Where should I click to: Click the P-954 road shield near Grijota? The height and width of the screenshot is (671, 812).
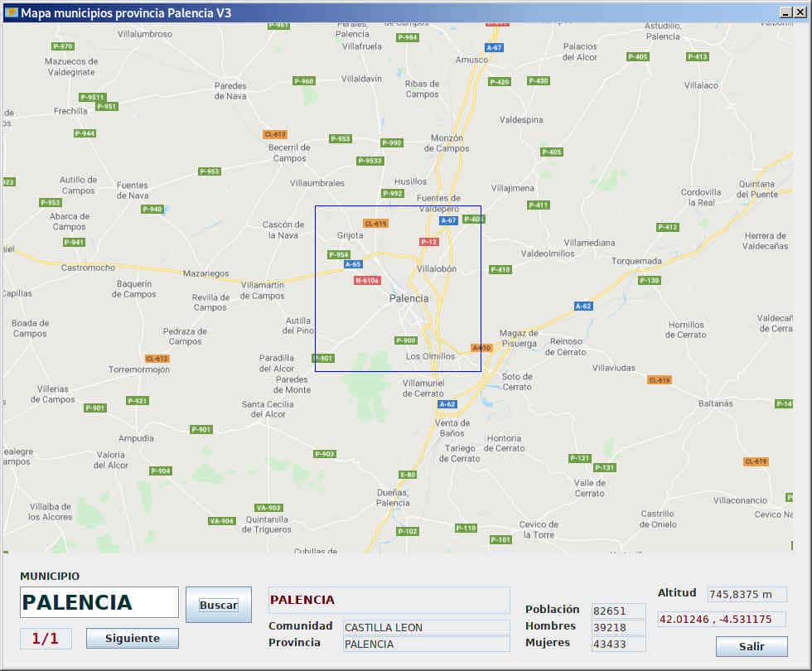339,255
